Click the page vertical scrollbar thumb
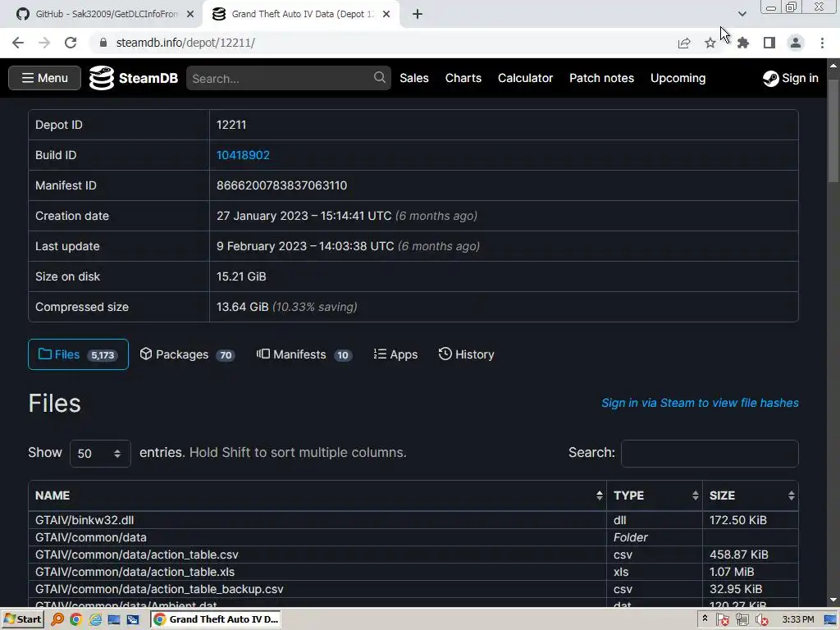 pos(833,131)
